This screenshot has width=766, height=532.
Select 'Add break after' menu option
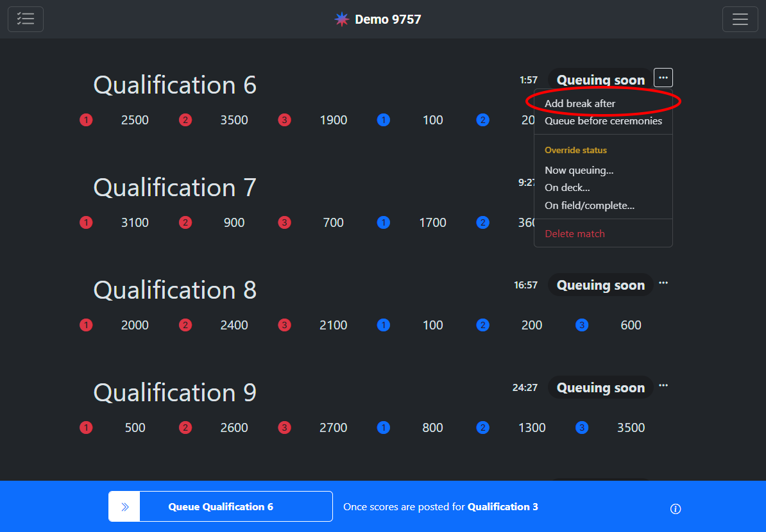click(580, 103)
